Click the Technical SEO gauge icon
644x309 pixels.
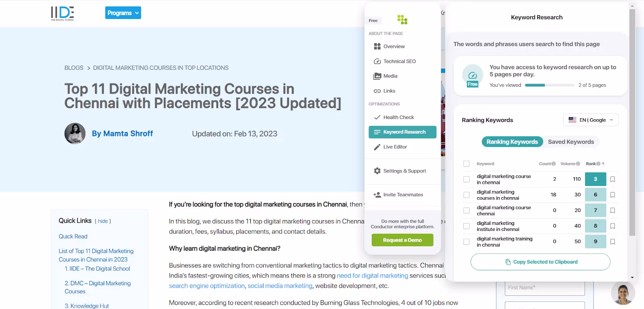coord(377,61)
